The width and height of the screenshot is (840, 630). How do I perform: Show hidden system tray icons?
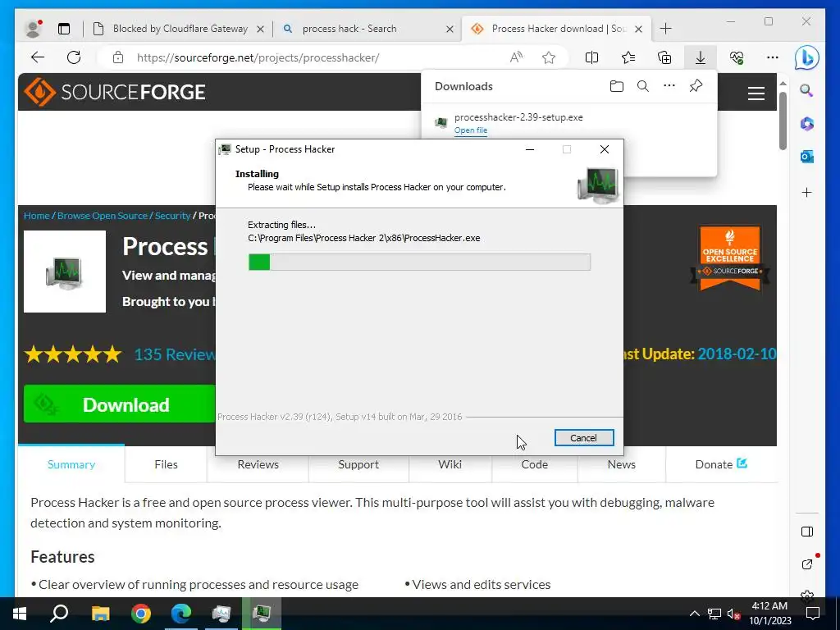click(694, 614)
